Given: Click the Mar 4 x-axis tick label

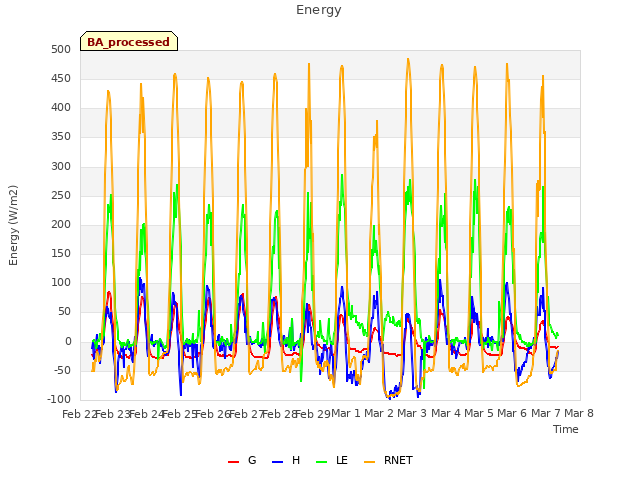Looking at the screenshot, I should tap(446, 414).
